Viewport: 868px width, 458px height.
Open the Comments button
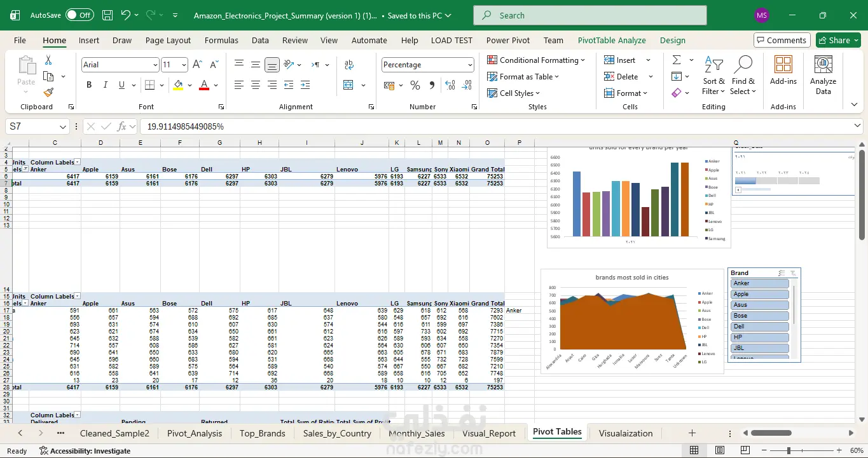782,40
